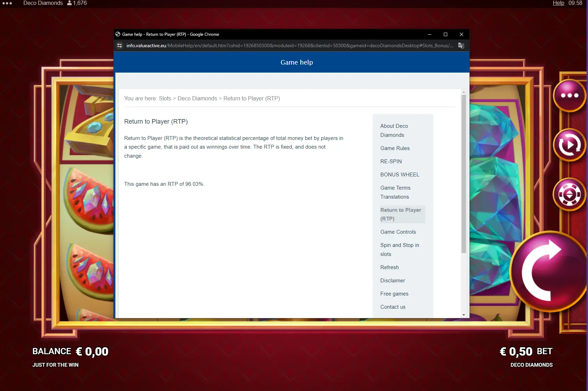Image resolution: width=588 pixels, height=391 pixels.
Task: Click the player count icon next to 1,676
Action: 69,3
